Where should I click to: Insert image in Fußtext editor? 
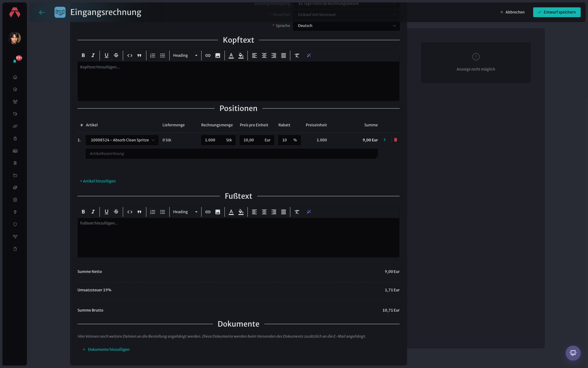click(218, 212)
